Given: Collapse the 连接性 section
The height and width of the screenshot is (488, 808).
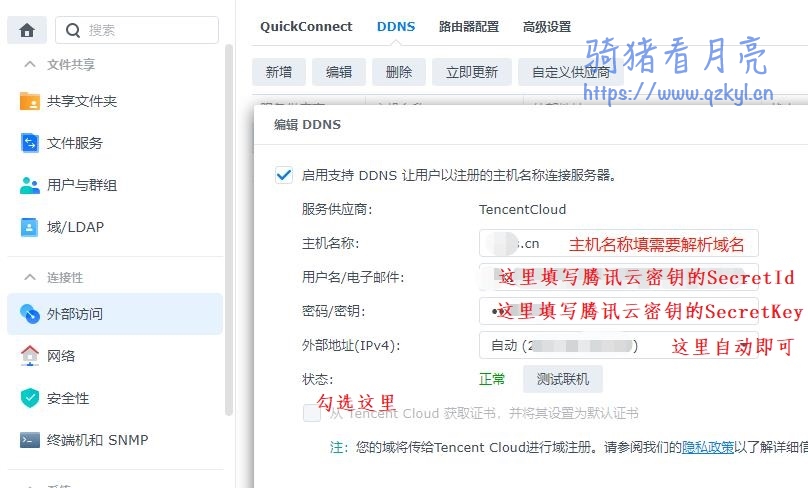Looking at the screenshot, I should pyautogui.click(x=30, y=277).
